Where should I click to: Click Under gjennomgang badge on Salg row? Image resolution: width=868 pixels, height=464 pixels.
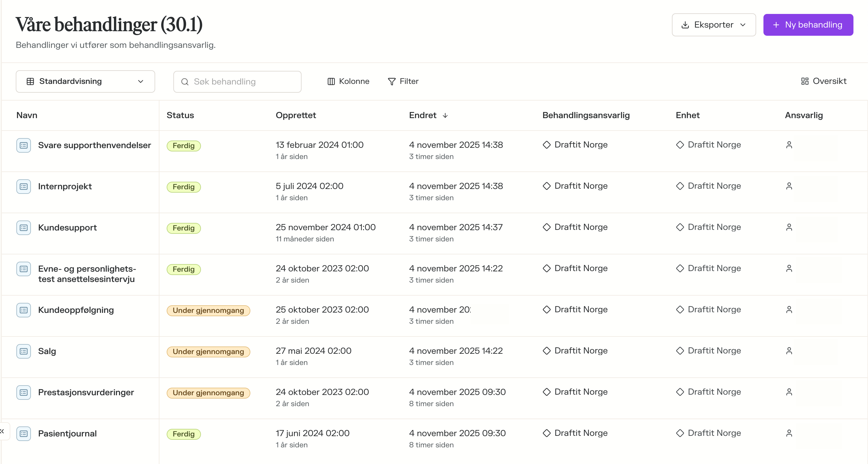click(208, 352)
